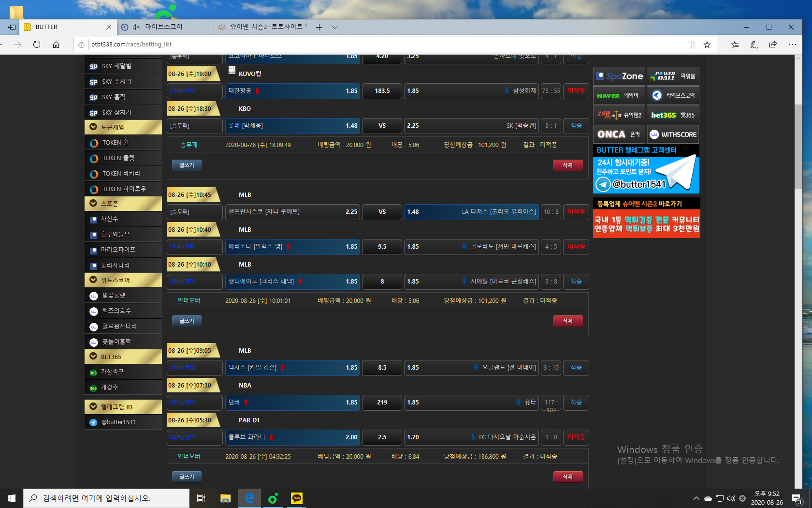Click the home icon in toolbar
Image resolution: width=812 pixels, height=508 pixels.
click(x=56, y=45)
